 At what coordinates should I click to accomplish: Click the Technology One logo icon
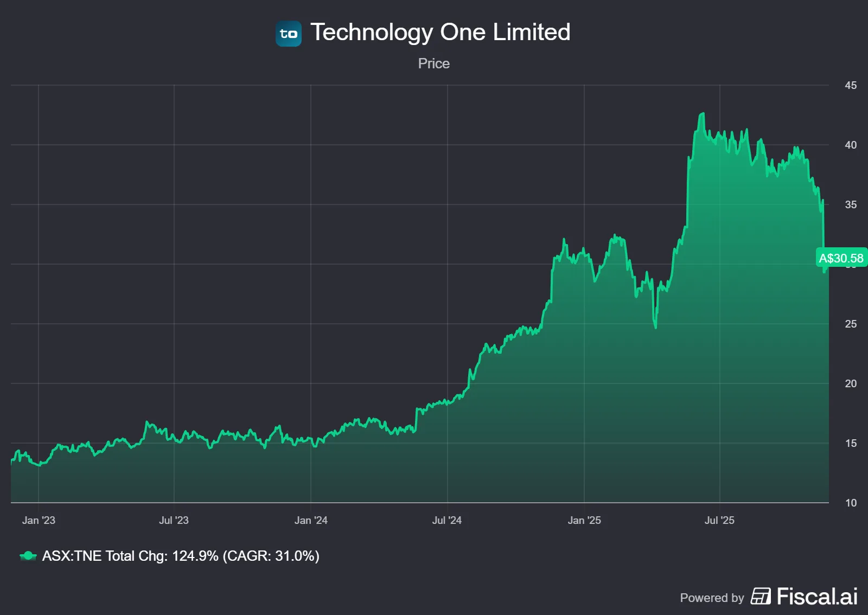(289, 34)
